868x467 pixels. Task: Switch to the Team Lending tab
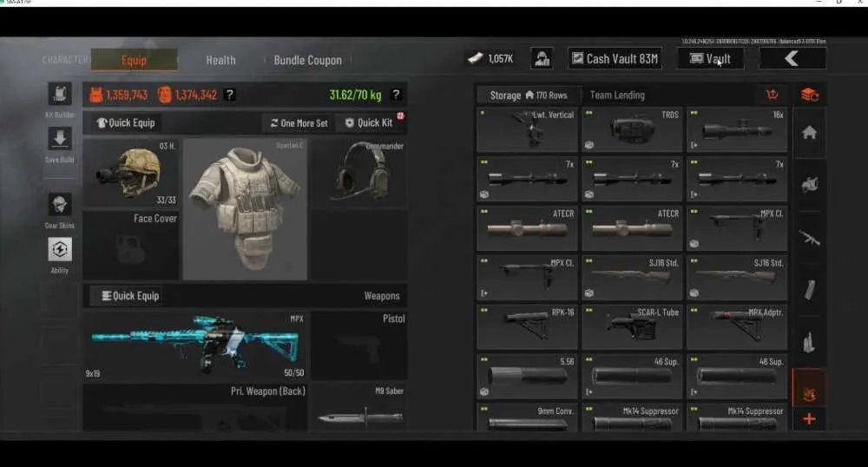click(x=617, y=95)
